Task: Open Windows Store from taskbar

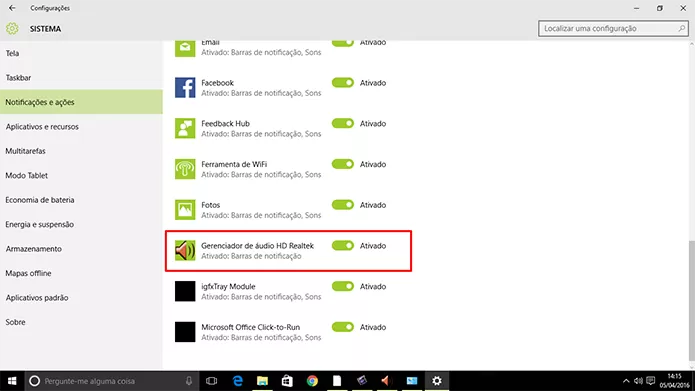Action: (x=287, y=381)
